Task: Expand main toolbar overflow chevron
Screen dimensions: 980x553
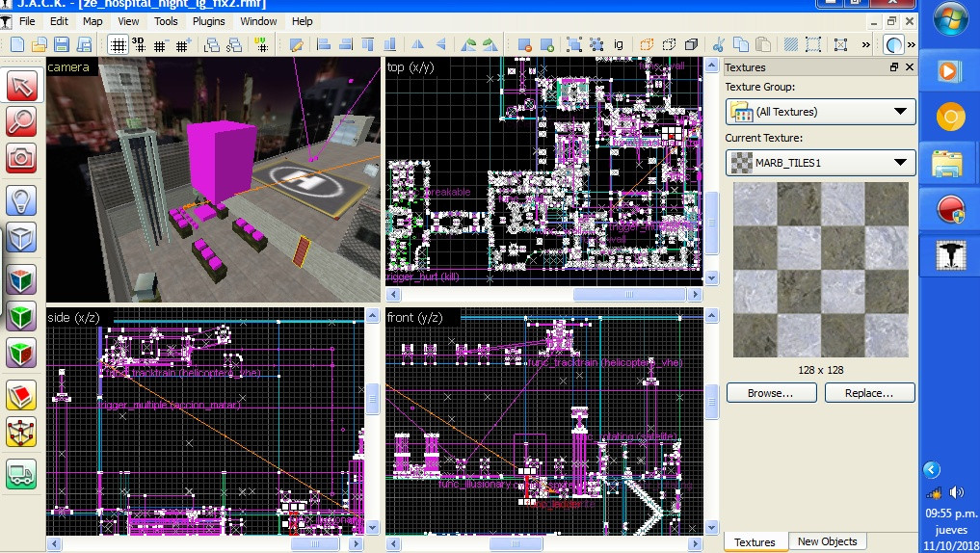Action: pyautogui.click(x=865, y=44)
